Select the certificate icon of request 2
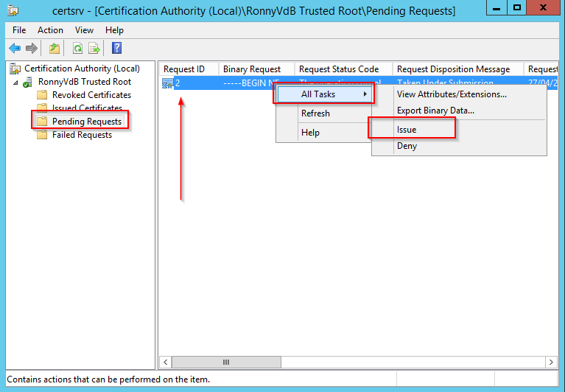Image resolution: width=565 pixels, height=392 pixels. click(167, 83)
